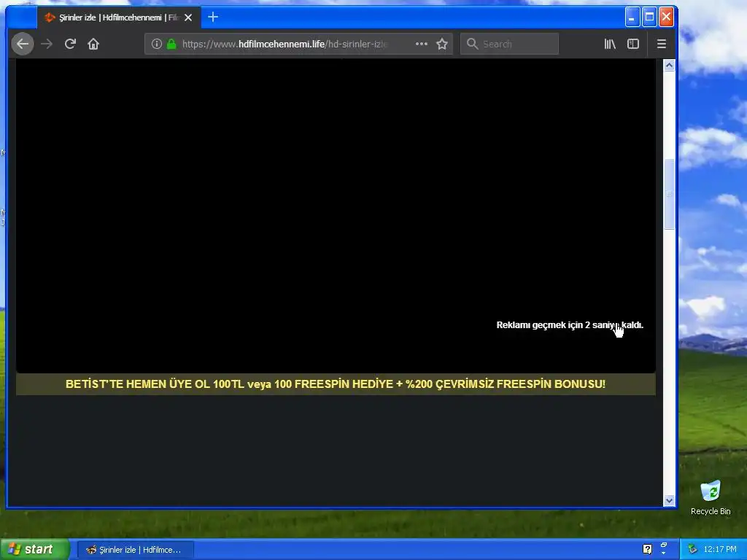Reload the current page

[70, 44]
